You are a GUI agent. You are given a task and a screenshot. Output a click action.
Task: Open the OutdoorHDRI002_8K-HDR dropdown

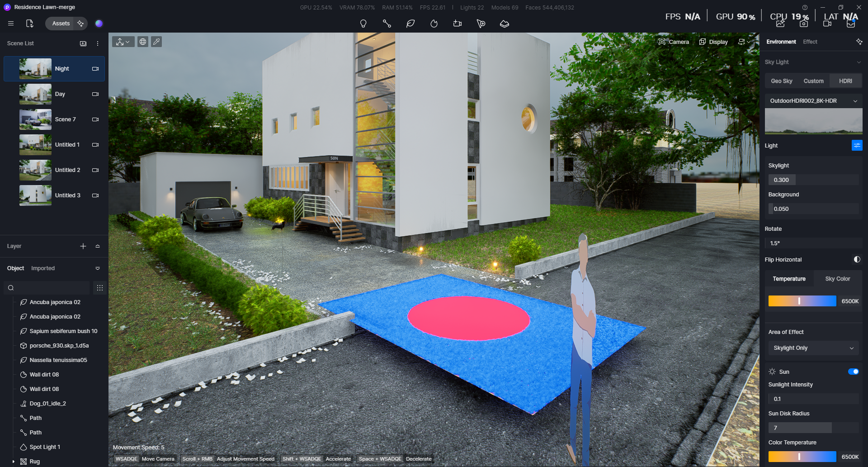click(x=813, y=100)
